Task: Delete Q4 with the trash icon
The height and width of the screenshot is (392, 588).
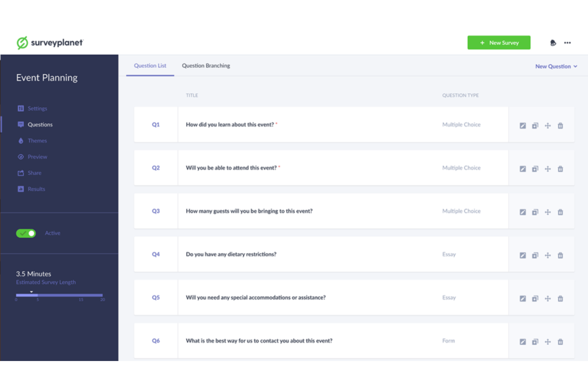Action: click(560, 255)
